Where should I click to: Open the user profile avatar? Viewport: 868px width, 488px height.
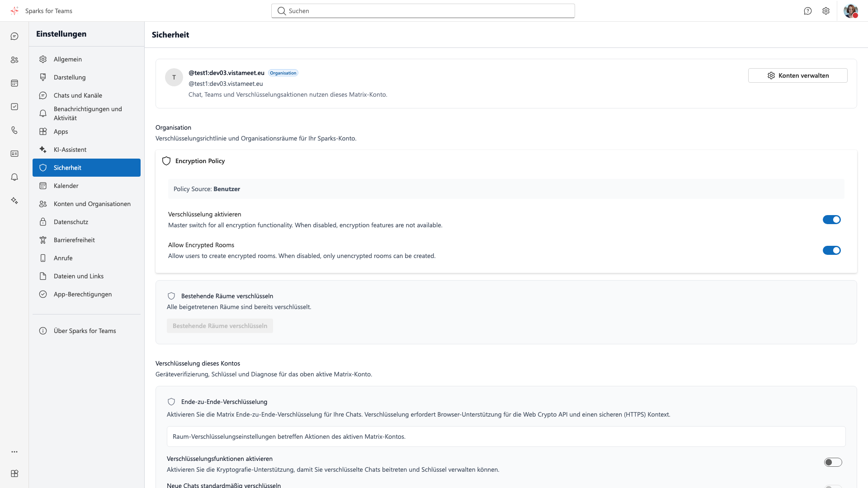[851, 11]
